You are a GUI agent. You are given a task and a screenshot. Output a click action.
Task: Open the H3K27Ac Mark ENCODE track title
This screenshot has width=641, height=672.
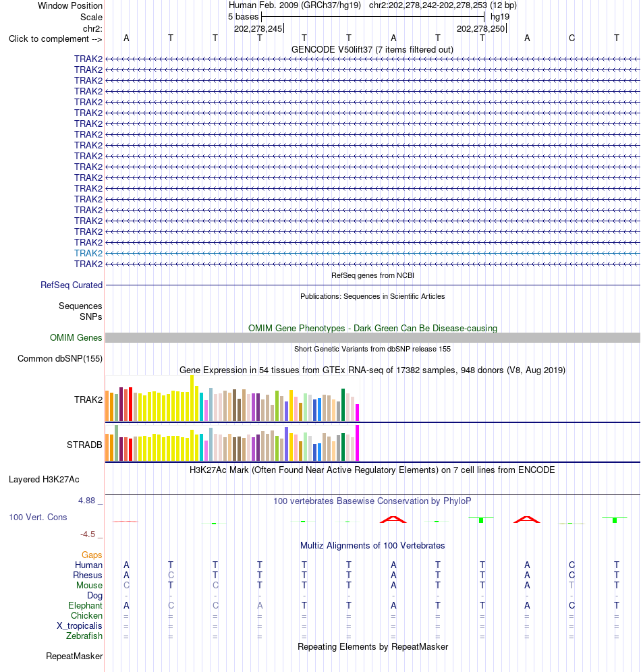coord(372,470)
